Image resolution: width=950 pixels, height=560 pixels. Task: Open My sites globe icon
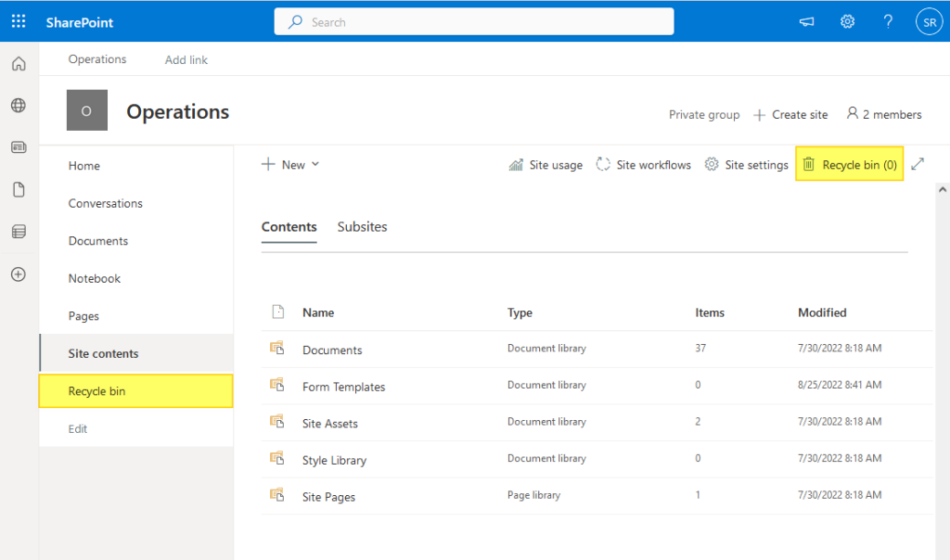coord(19,106)
